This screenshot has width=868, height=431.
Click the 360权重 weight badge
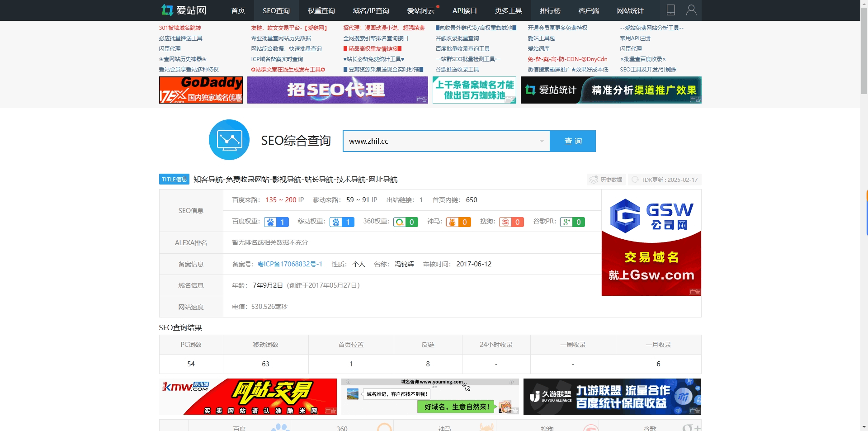(x=406, y=222)
